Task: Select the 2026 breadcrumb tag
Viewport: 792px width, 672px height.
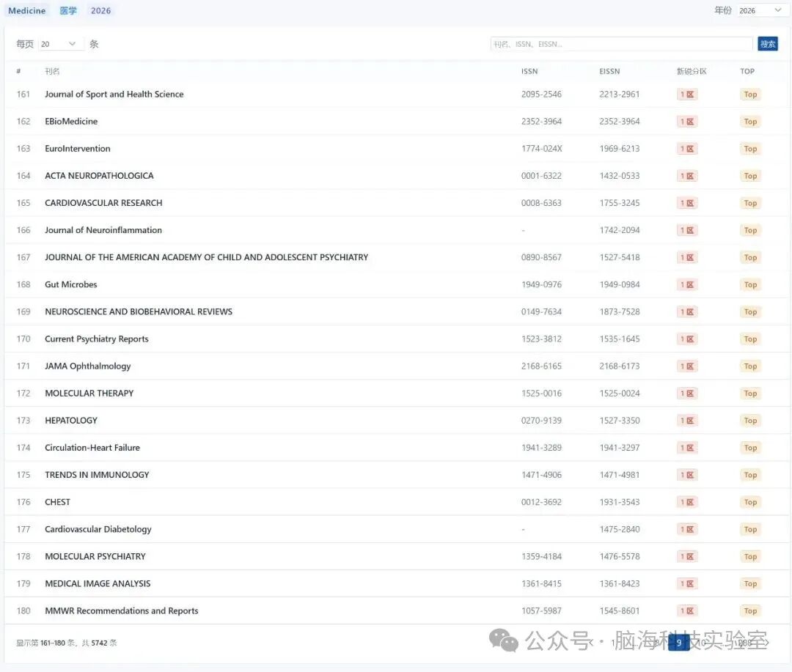Action: point(100,10)
